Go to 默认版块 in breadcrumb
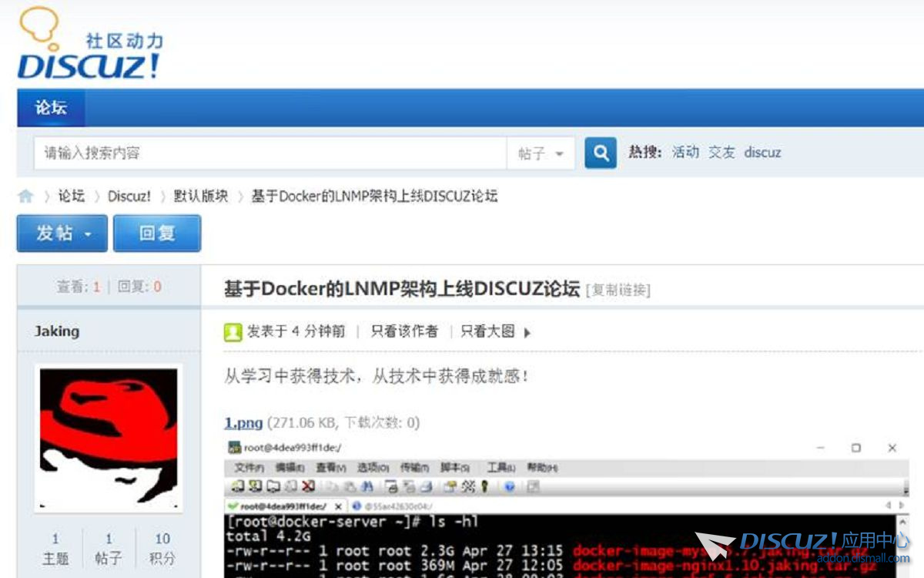The image size is (924, 578). pos(201,197)
